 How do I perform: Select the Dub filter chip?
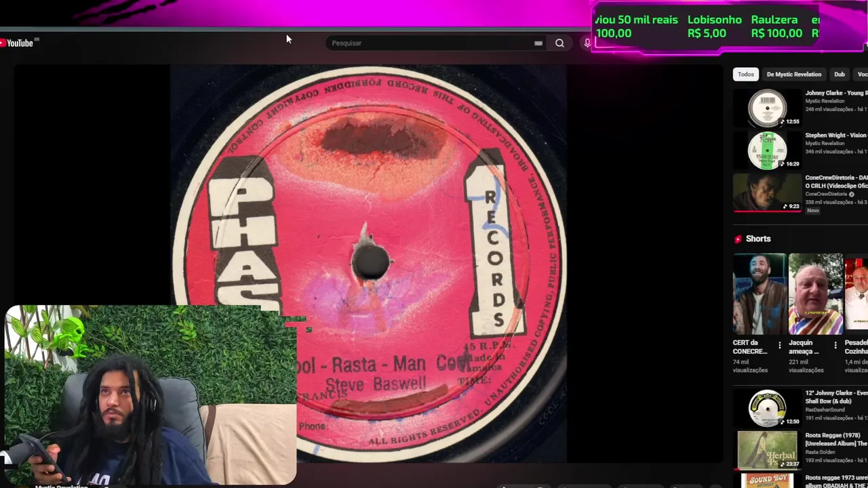coord(840,75)
